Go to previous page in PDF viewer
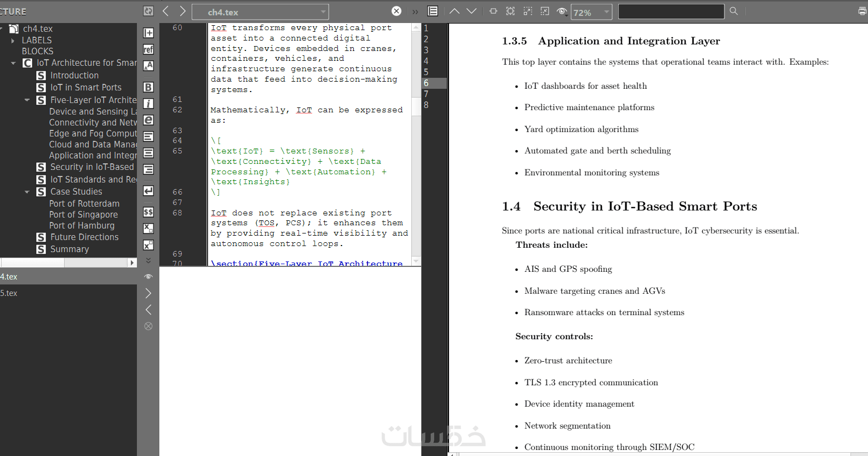Screen dimensions: 868x456 [x=455, y=11]
